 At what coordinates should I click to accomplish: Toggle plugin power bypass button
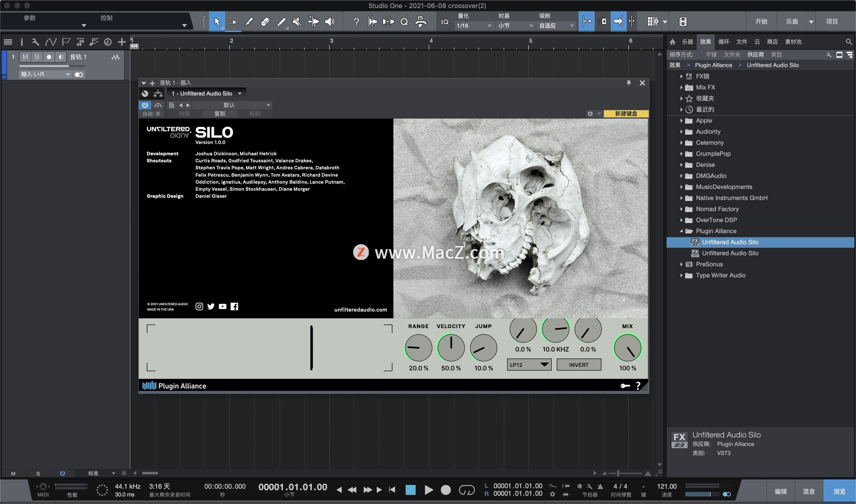pos(145,105)
